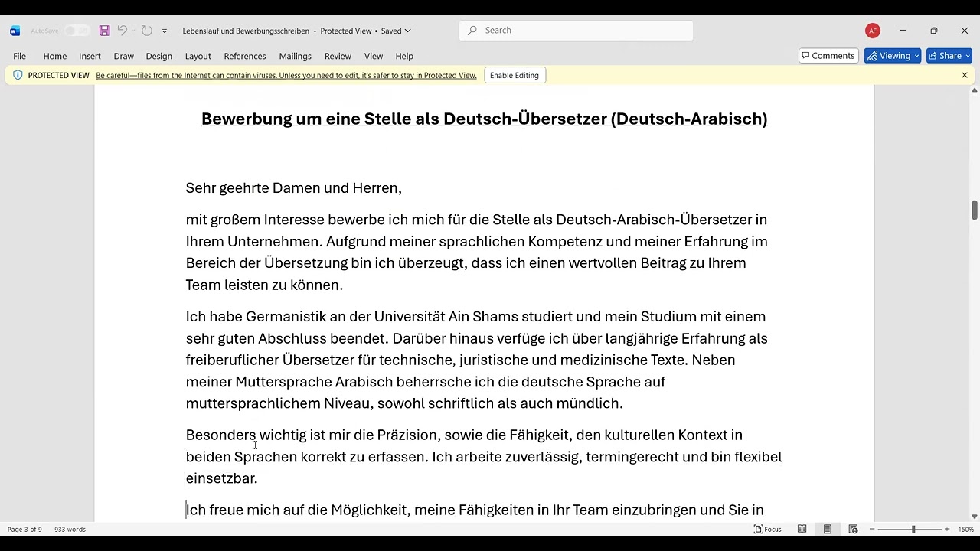Switch to the References tab

pyautogui.click(x=245, y=56)
